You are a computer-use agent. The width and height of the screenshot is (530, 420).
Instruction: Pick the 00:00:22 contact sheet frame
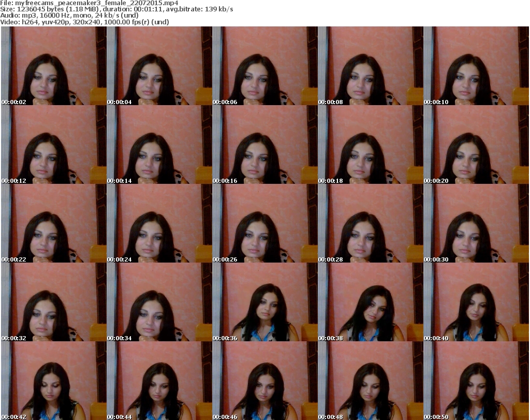[x=54, y=224]
